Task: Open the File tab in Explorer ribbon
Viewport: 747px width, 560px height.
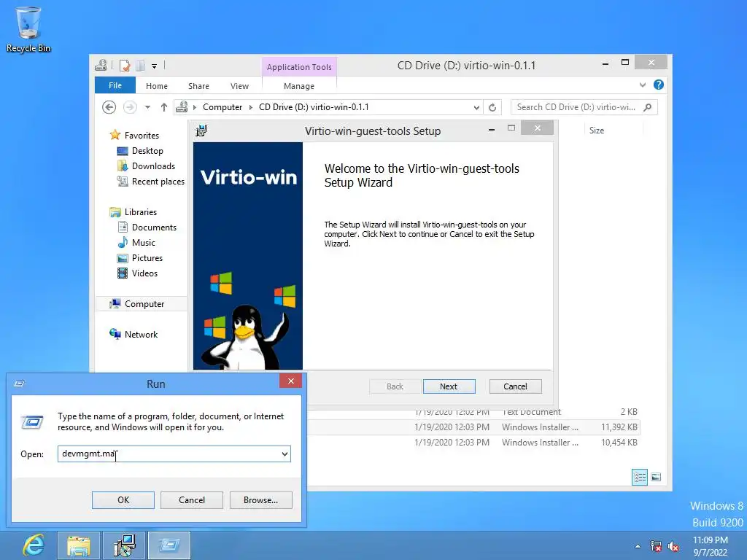Action: click(115, 85)
